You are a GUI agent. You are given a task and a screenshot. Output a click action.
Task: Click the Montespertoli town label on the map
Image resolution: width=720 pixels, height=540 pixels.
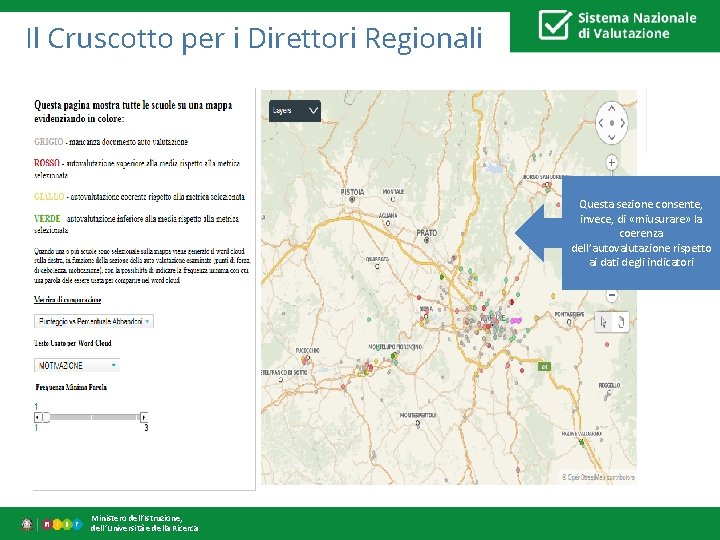pos(418,415)
